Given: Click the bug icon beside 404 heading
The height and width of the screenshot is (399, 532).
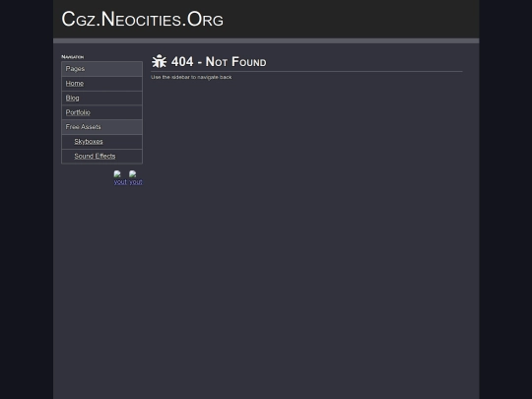Looking at the screenshot, I should [159, 61].
